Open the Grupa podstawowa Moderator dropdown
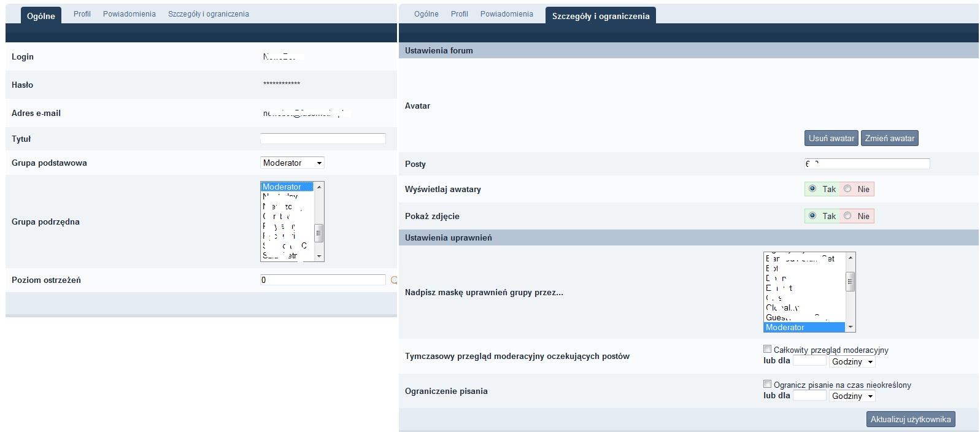The image size is (980, 432). (x=292, y=163)
